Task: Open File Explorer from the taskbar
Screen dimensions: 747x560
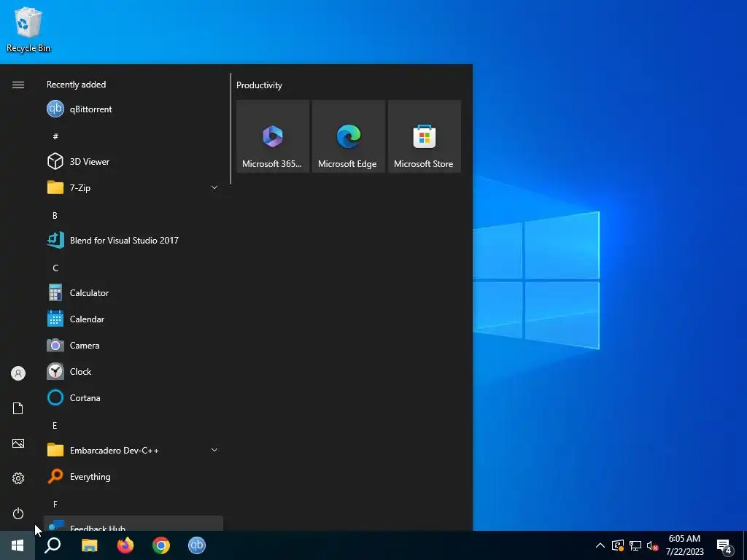Action: tap(89, 545)
